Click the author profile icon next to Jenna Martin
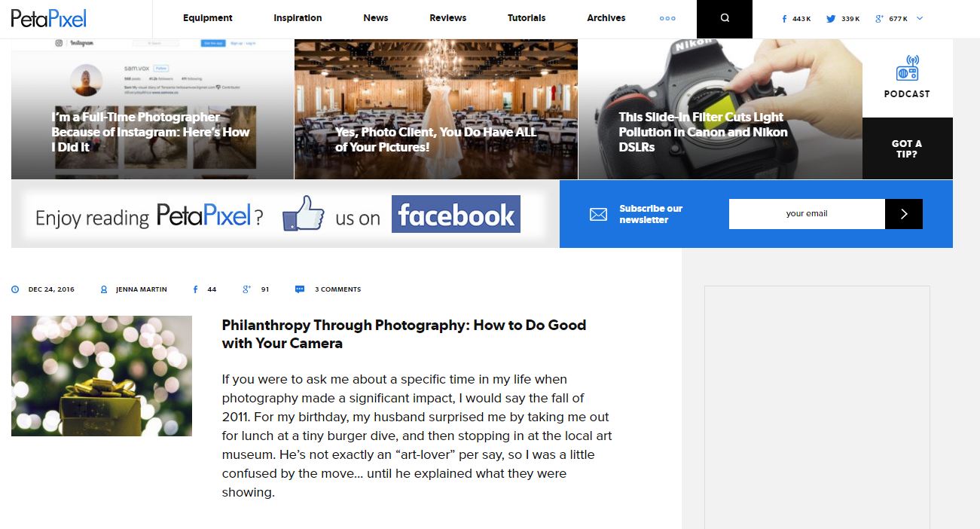 (x=103, y=289)
